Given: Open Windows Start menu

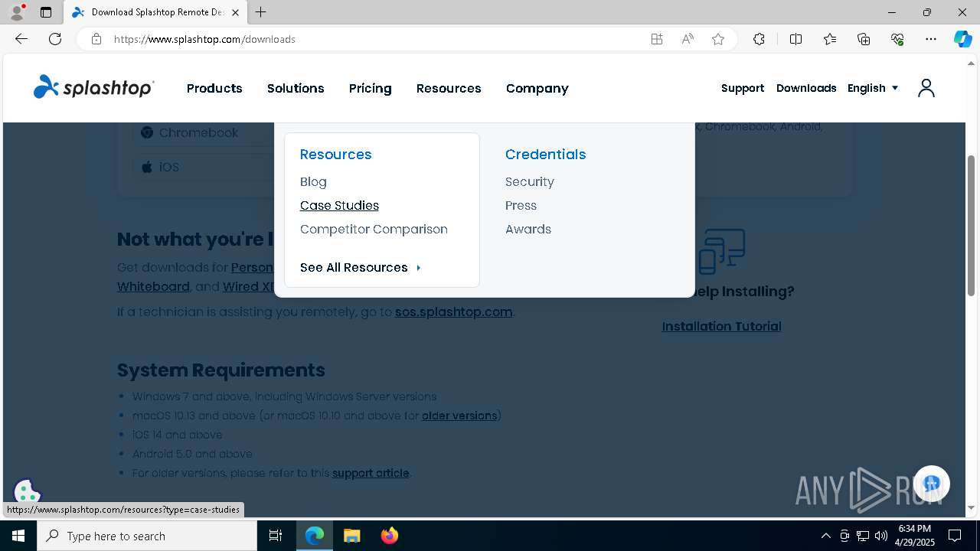Looking at the screenshot, I should pos(18,536).
